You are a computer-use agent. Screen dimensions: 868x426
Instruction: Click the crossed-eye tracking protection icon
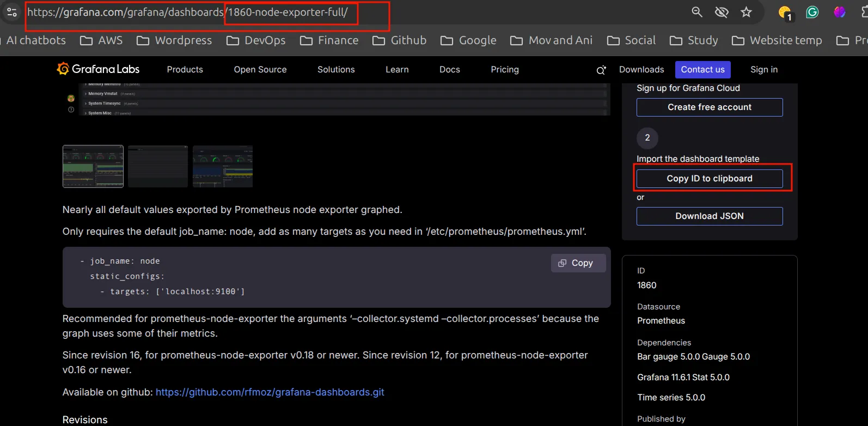[722, 12]
